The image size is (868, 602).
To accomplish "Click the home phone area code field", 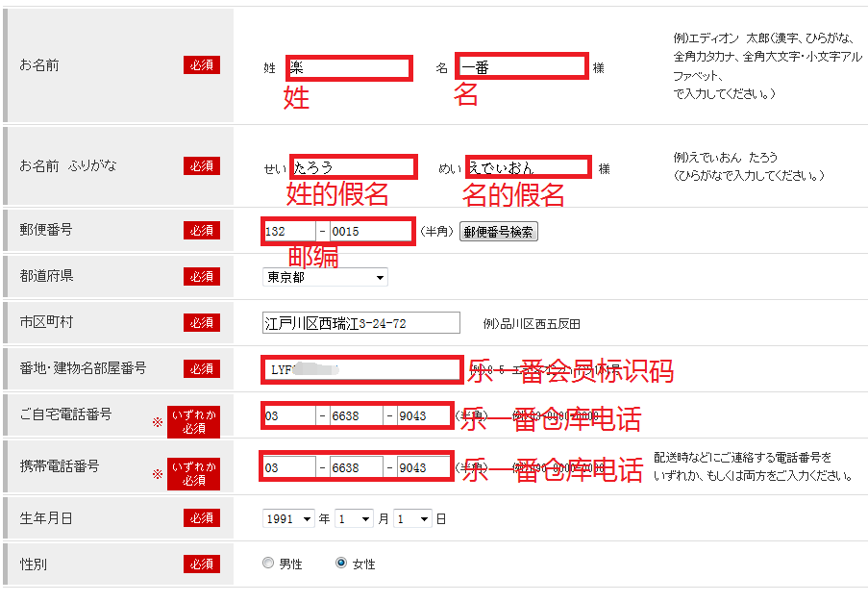I will click(x=288, y=416).
